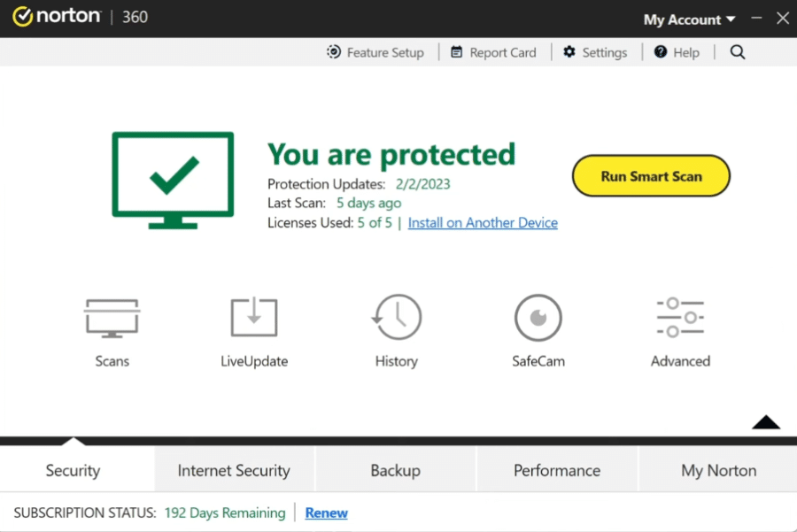Switch to Internet Security tab

tap(234, 470)
